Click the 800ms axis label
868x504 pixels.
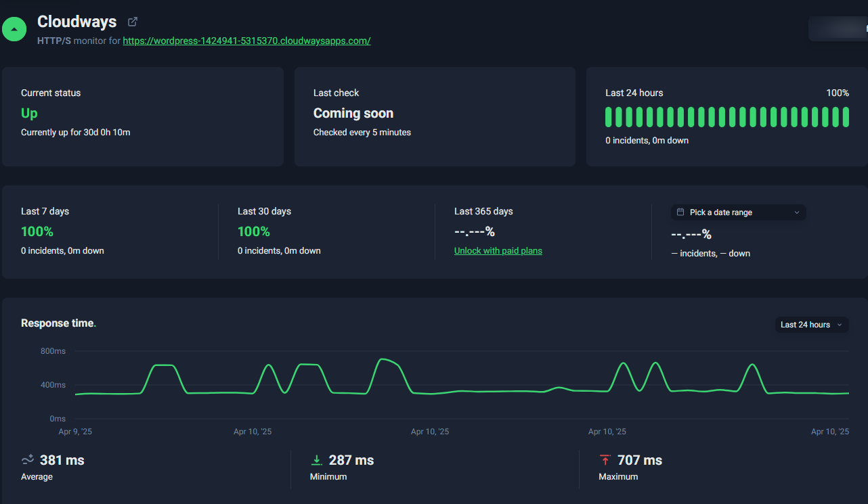pos(53,351)
